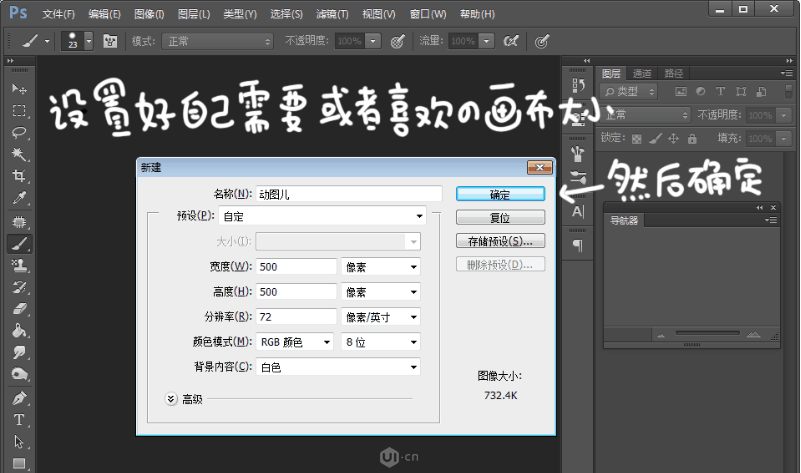Open the 背景内容 background contents dropdown
The width and height of the screenshot is (801, 473).
click(338, 367)
